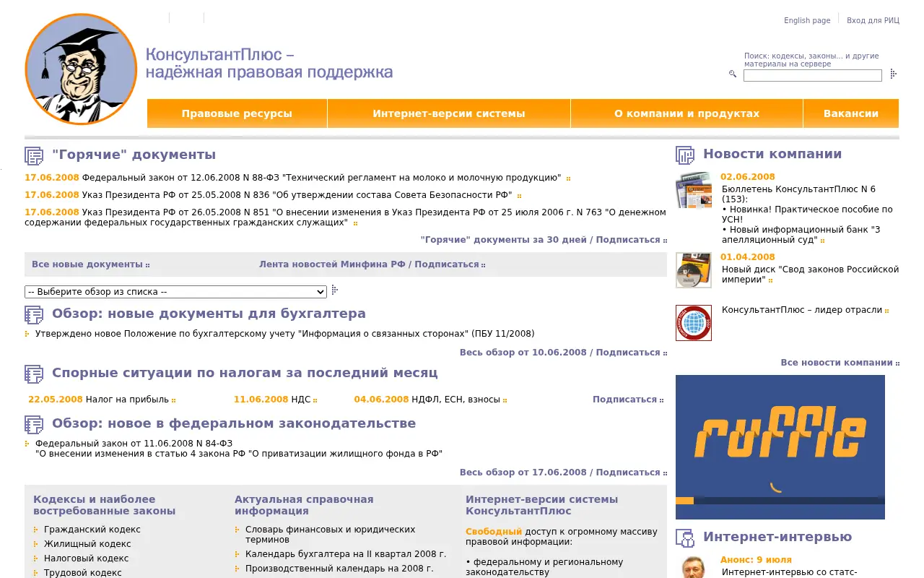The height and width of the screenshot is (578, 924).
Task: Open the Все новые документы link
Action: (87, 264)
